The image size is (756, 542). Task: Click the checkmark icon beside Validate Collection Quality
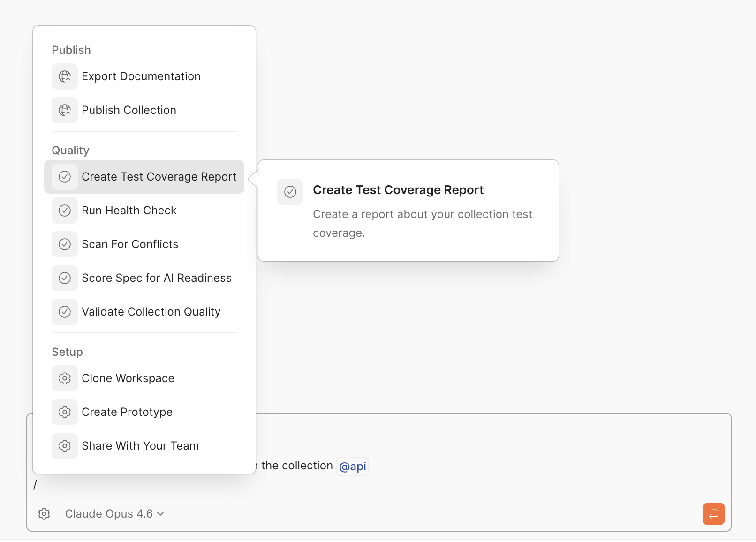click(x=65, y=312)
